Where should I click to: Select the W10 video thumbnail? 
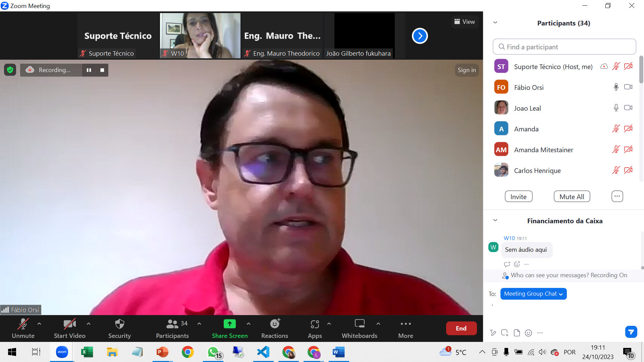200,36
